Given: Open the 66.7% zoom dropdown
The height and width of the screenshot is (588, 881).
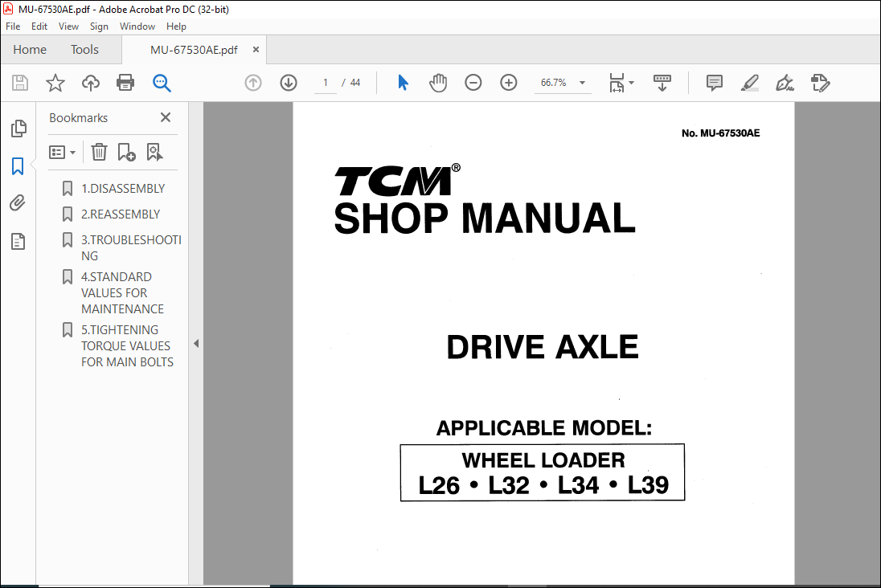Looking at the screenshot, I should 563,83.
